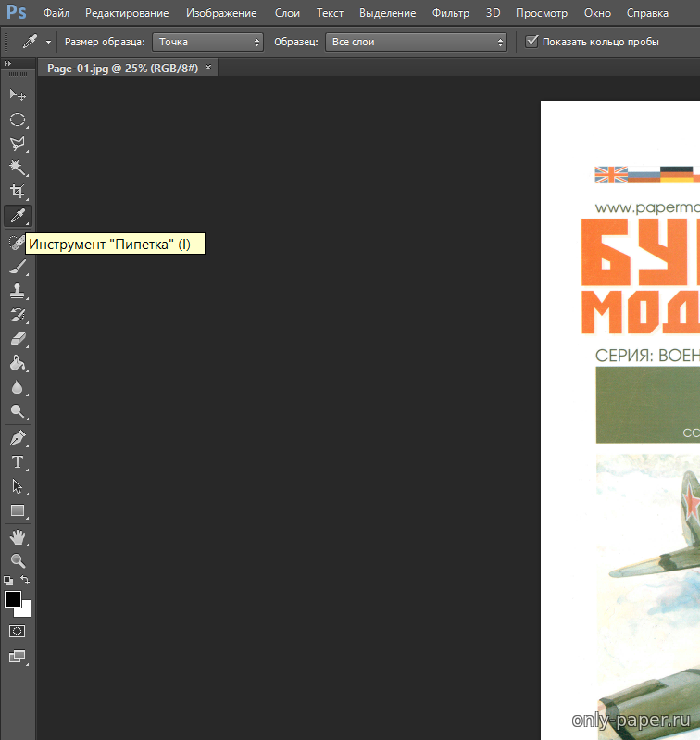Choose the Brush tool
Screen dimensions: 700x740
(x=17, y=267)
